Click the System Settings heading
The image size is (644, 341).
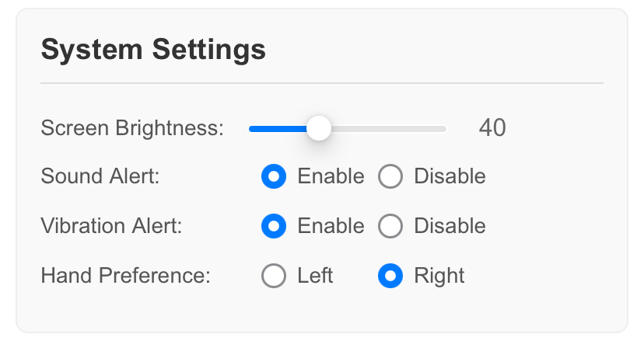[x=153, y=50]
